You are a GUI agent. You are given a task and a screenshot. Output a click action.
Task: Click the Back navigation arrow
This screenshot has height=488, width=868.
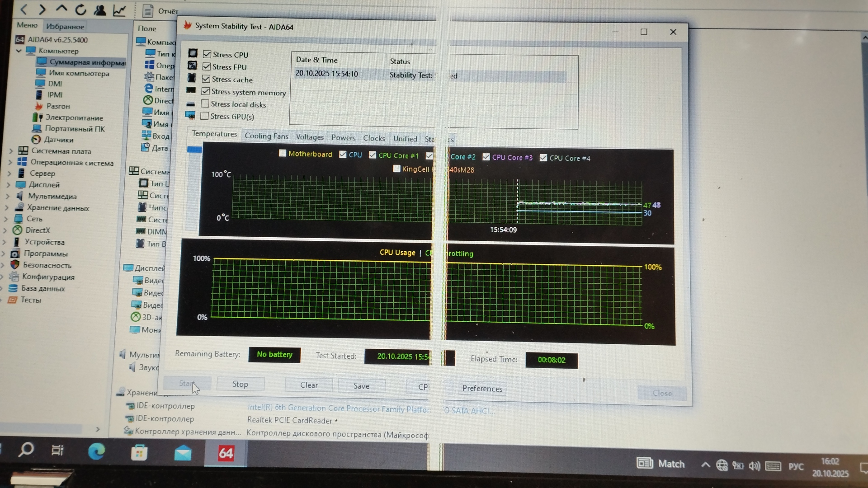24,9
